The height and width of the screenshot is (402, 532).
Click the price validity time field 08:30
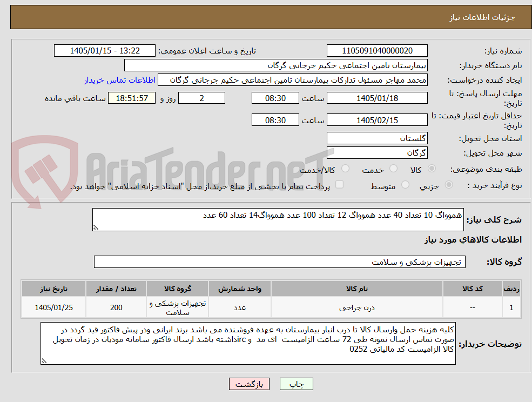[275, 120]
